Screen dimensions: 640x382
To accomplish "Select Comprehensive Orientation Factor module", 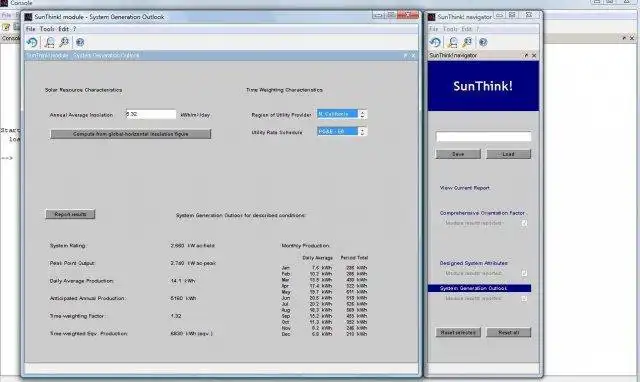I will click(482, 213).
